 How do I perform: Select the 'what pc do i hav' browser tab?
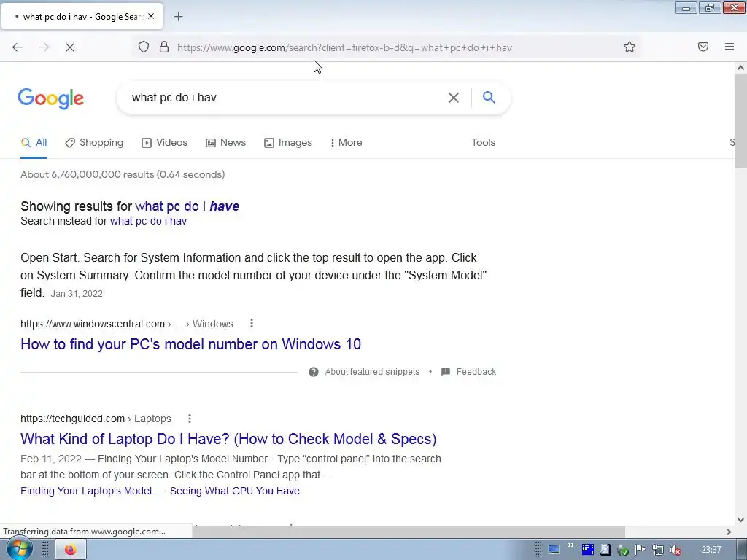point(82,17)
